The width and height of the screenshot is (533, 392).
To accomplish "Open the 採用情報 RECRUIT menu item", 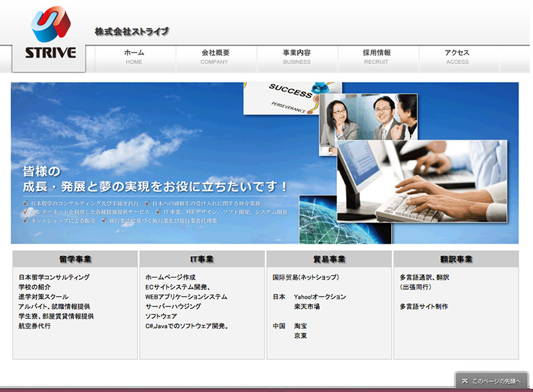I will click(x=377, y=57).
